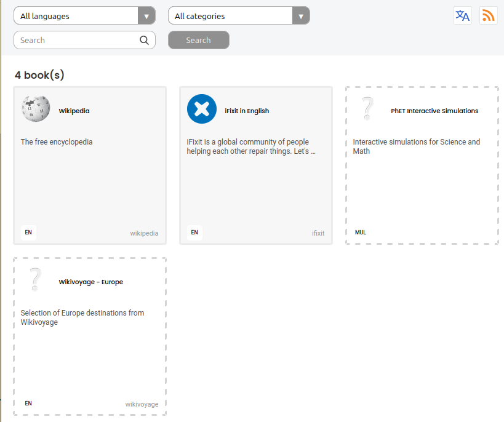
Task: Click the blue iFixit logo
Action: (x=202, y=109)
